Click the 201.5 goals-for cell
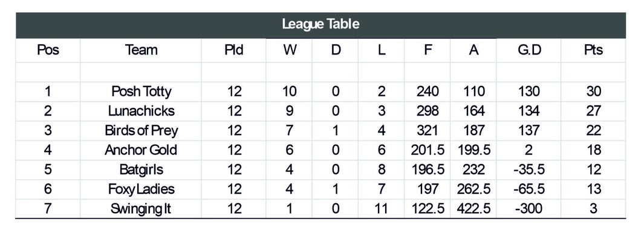644x238 pixels. [x=428, y=150]
